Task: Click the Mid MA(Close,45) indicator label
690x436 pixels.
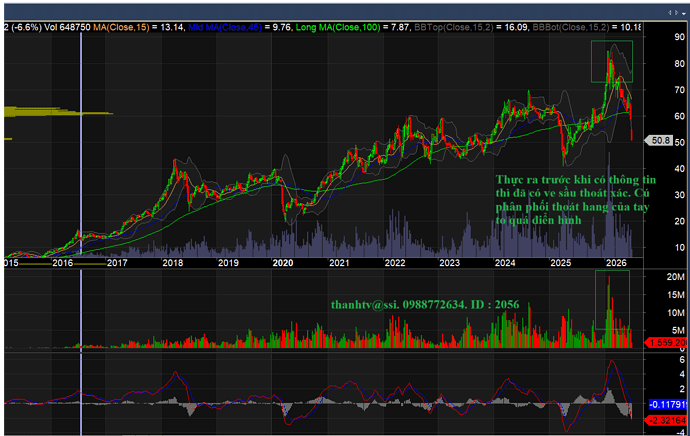Action: [x=225, y=27]
